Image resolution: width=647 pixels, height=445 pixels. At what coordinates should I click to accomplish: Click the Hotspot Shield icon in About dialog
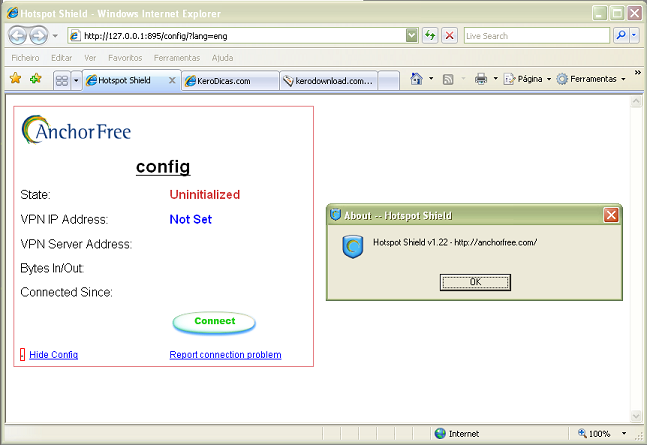tap(352, 247)
